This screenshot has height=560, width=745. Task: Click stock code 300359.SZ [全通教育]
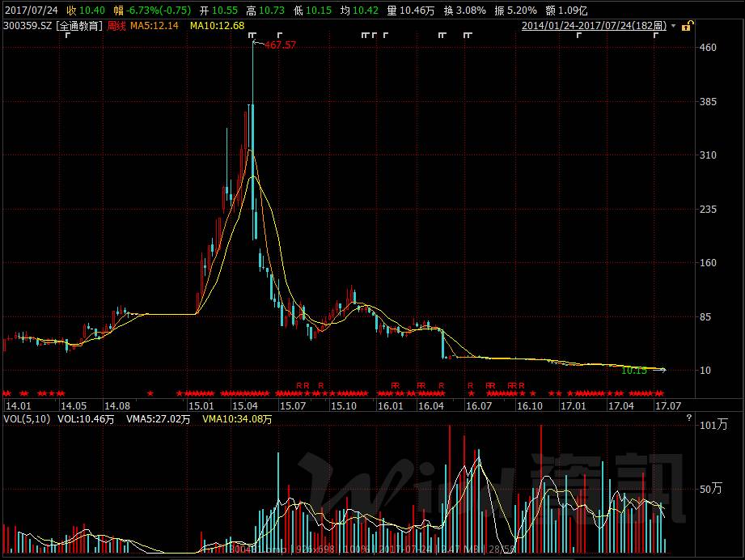(53, 26)
